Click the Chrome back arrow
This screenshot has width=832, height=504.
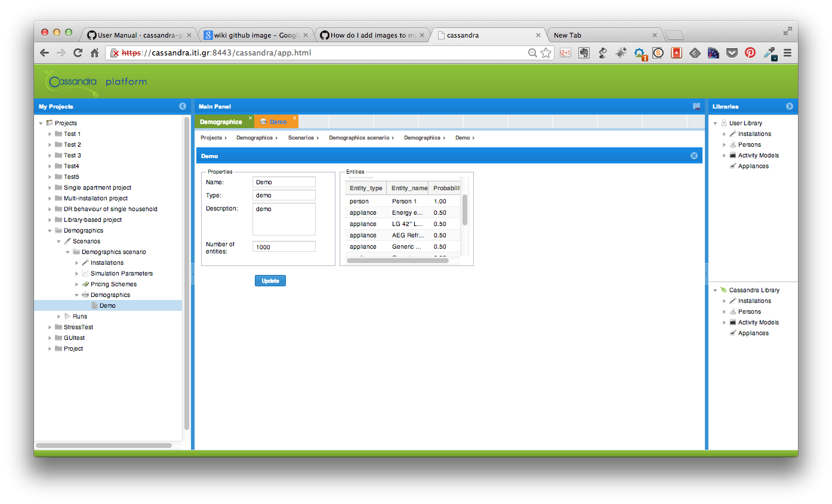tap(45, 52)
